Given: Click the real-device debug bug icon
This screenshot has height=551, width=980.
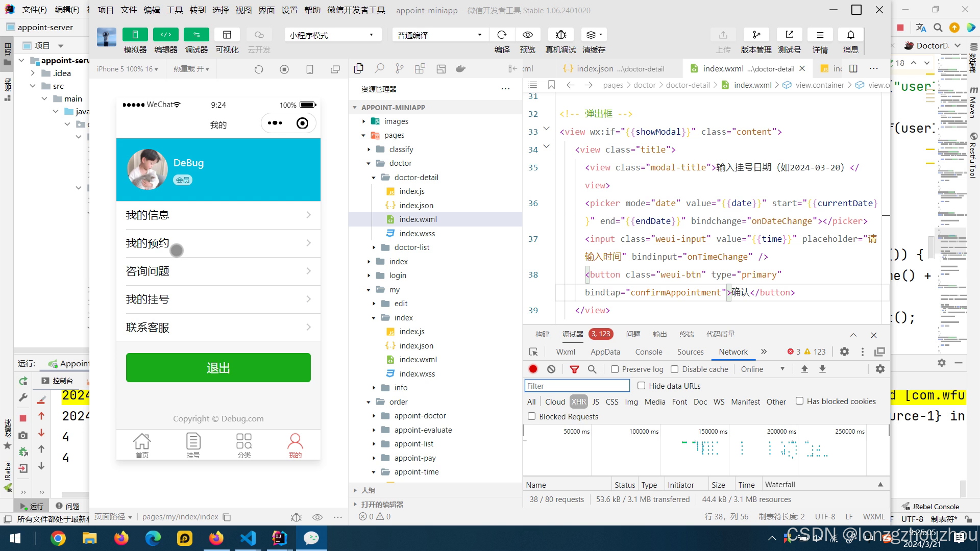Looking at the screenshot, I should pos(560,35).
